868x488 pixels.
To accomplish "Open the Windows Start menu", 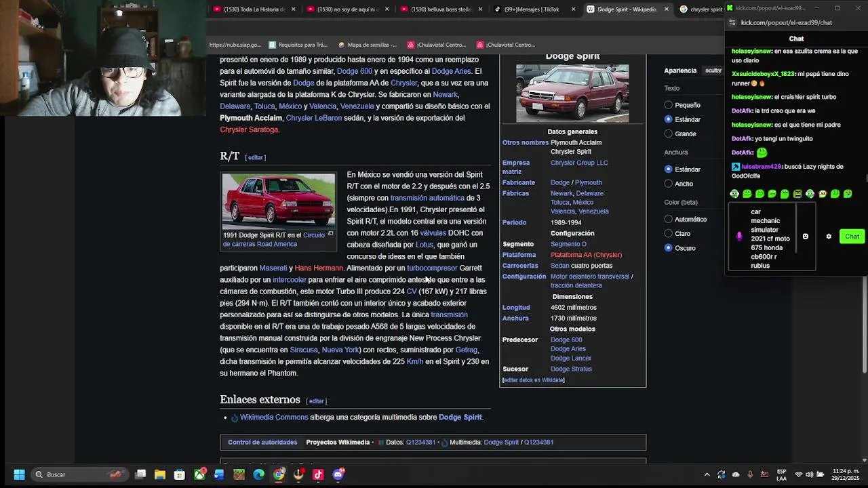I will [19, 474].
